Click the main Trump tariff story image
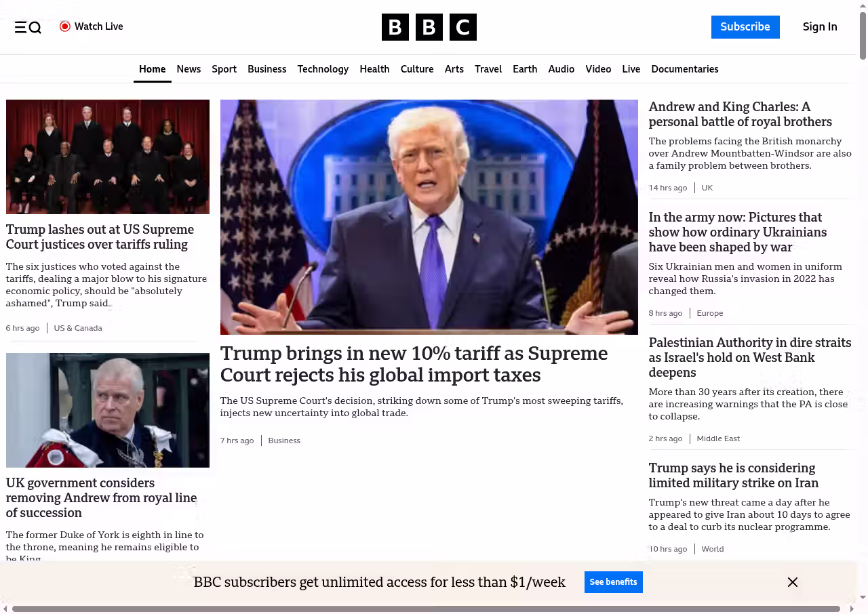 (x=429, y=217)
